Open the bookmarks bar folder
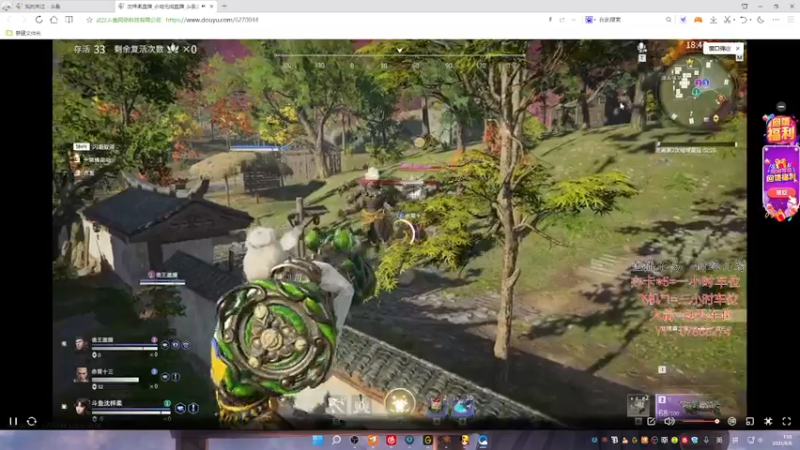This screenshot has width=800, height=450. click(23, 33)
